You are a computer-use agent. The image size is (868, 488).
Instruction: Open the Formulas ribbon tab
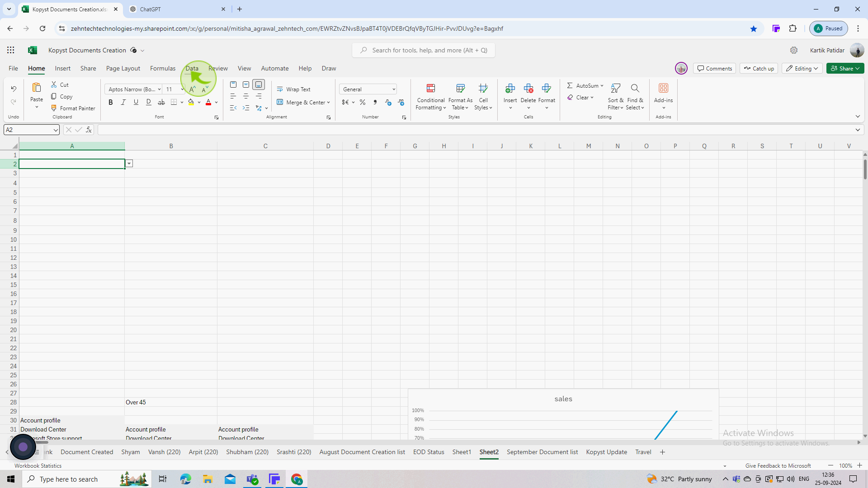point(163,68)
